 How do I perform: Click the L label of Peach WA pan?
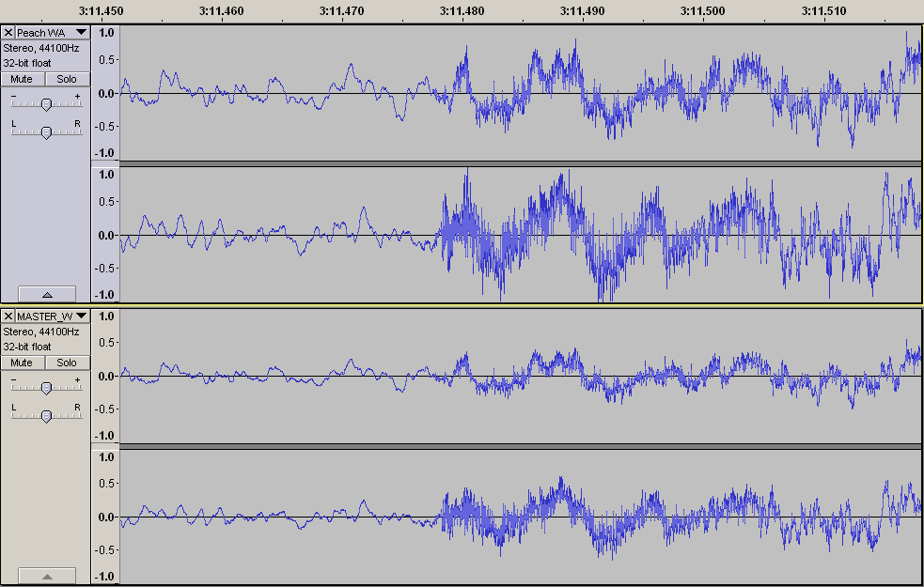tap(14, 124)
